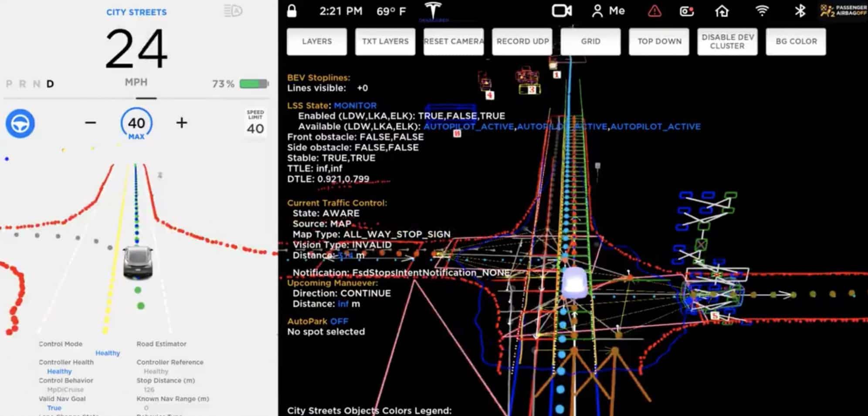Click RECORD UDP button
Image resolution: width=868 pixels, height=416 pixels.
(522, 41)
